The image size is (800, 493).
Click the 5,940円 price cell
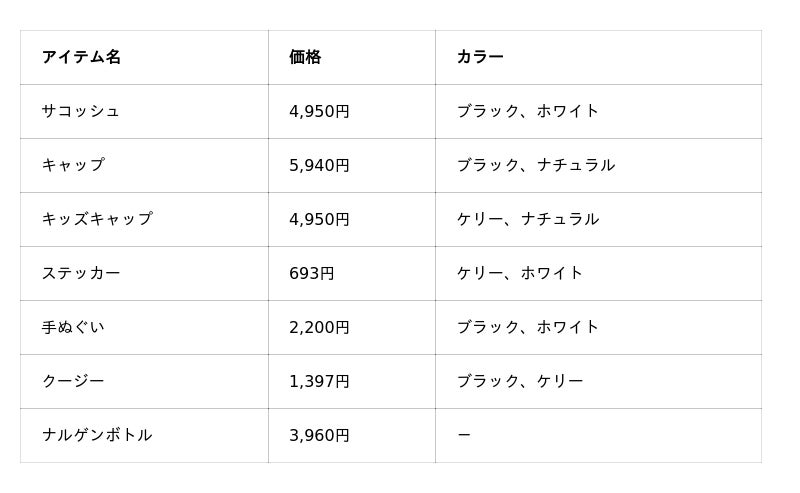319,165
